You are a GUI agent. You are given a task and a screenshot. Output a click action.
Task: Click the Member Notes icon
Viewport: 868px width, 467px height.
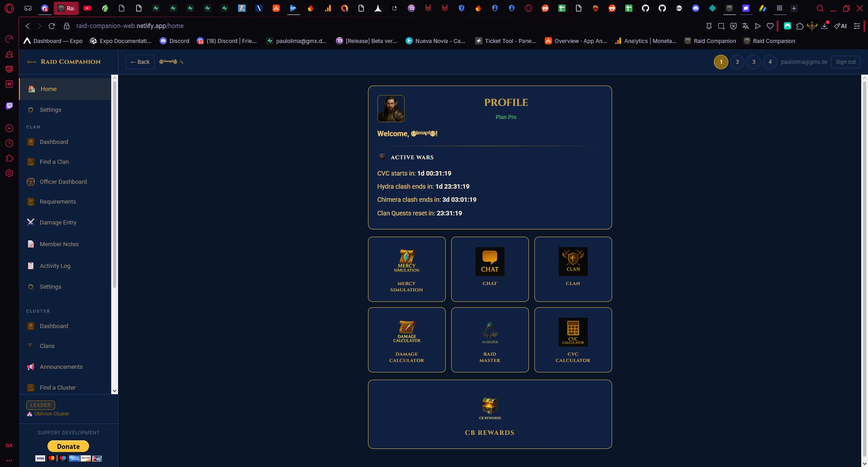(x=31, y=244)
